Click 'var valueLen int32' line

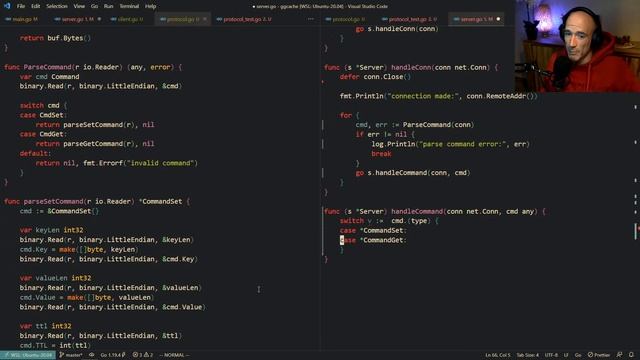point(56,278)
